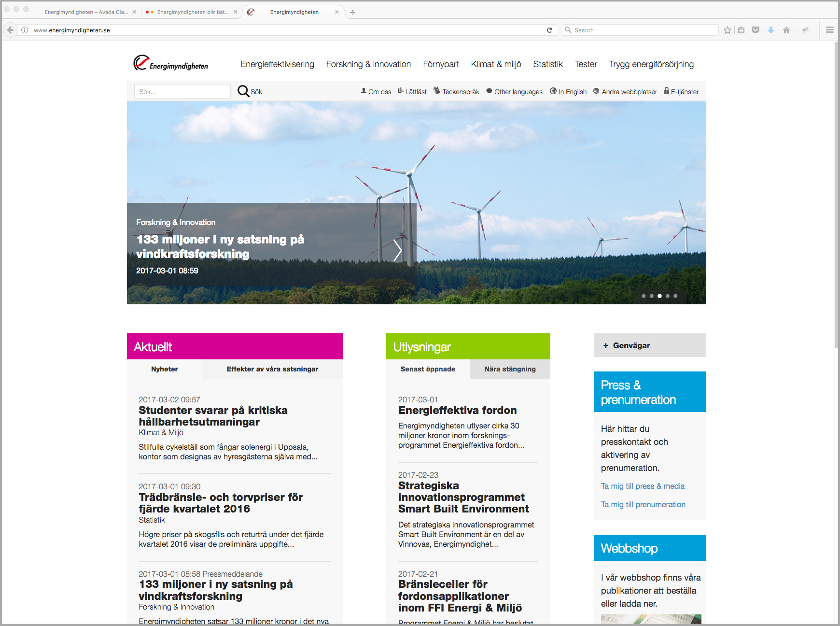Click the address bar URL
The width and height of the screenshot is (840, 626).
[287, 30]
